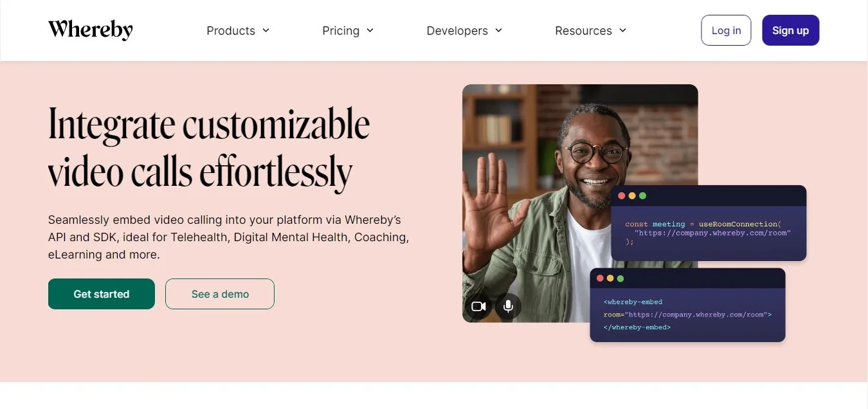Click the red dot on the lower code window
Screen dimensions: 868x409
pyautogui.click(x=601, y=278)
